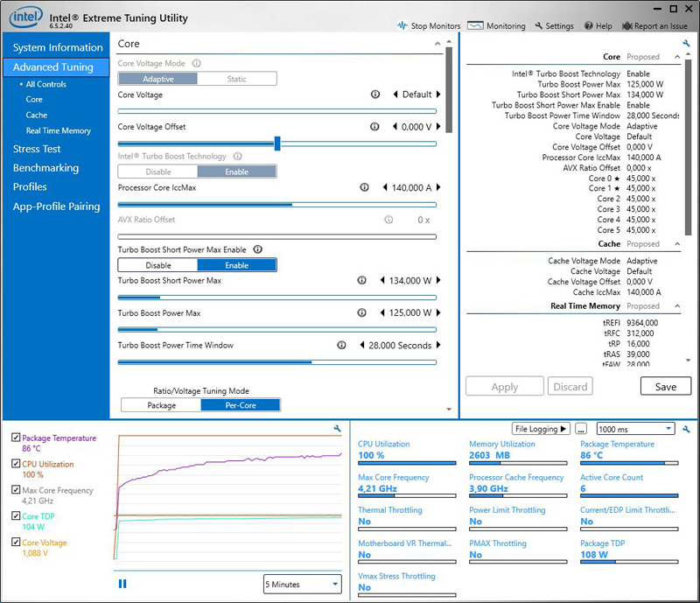Select Cache under Advanced Tuning
700x603 pixels.
tap(36, 115)
